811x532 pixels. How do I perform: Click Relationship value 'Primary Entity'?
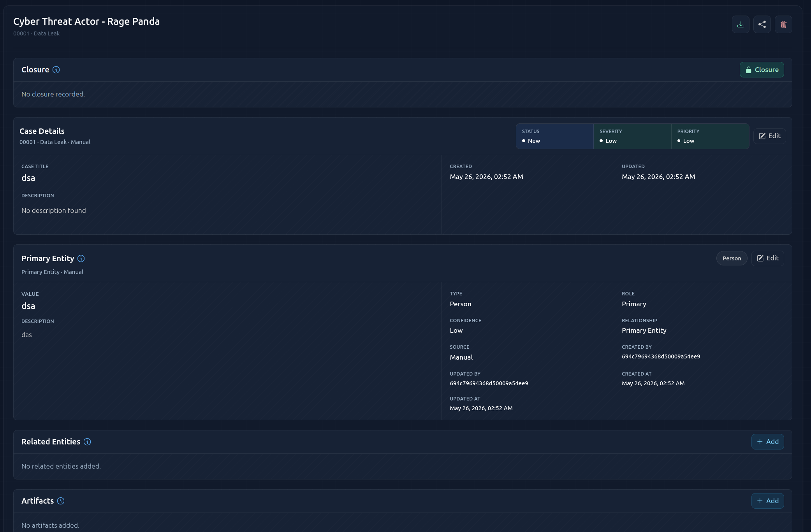point(644,330)
